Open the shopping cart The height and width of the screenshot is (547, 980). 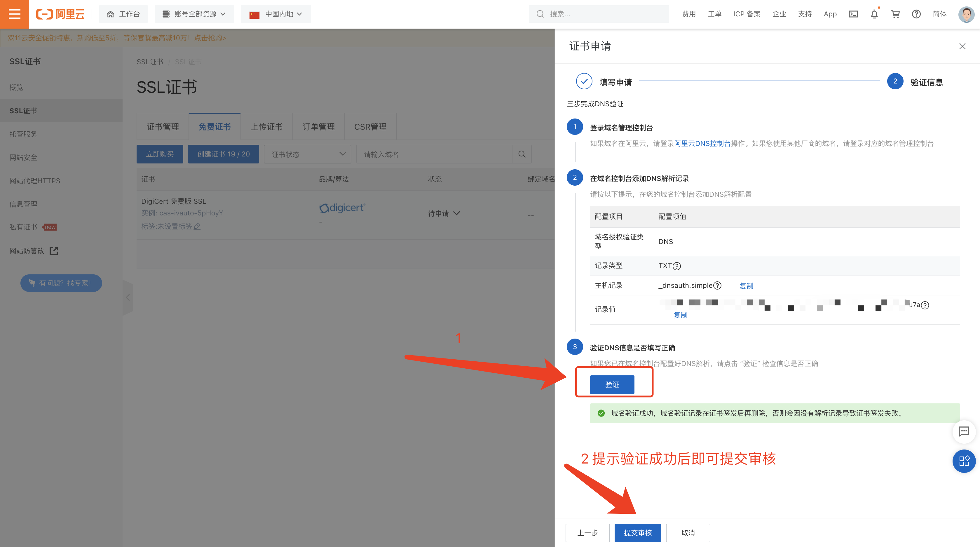point(895,14)
